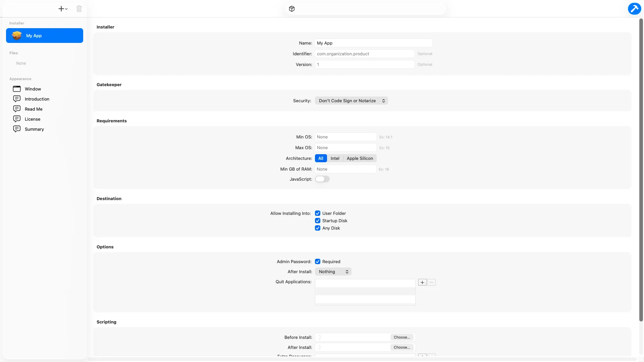Select License in the sidebar
644x362 pixels.
(x=32, y=119)
